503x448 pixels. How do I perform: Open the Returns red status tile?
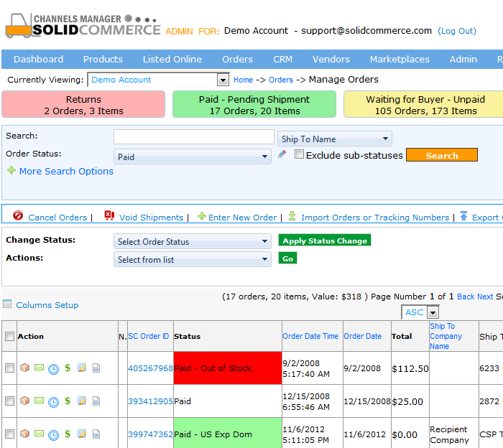click(x=83, y=105)
